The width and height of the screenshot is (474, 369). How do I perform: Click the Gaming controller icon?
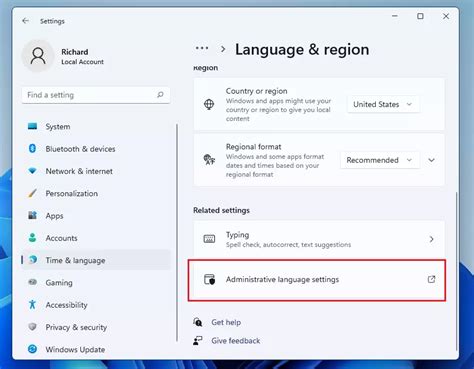point(32,282)
